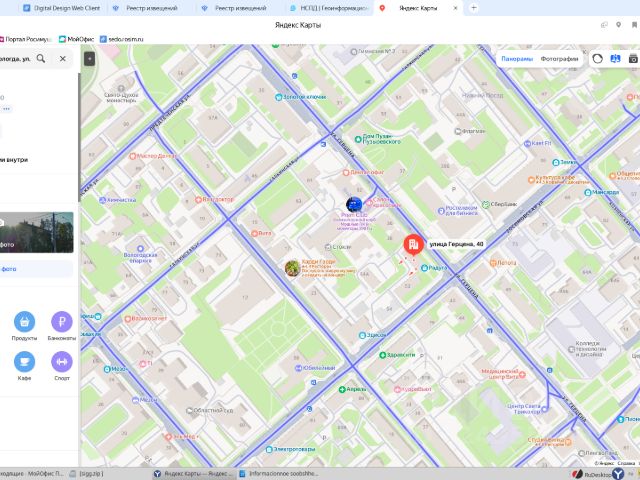Click the Золотой ключик place marker
The width and height of the screenshot is (640, 480).
tap(279, 97)
